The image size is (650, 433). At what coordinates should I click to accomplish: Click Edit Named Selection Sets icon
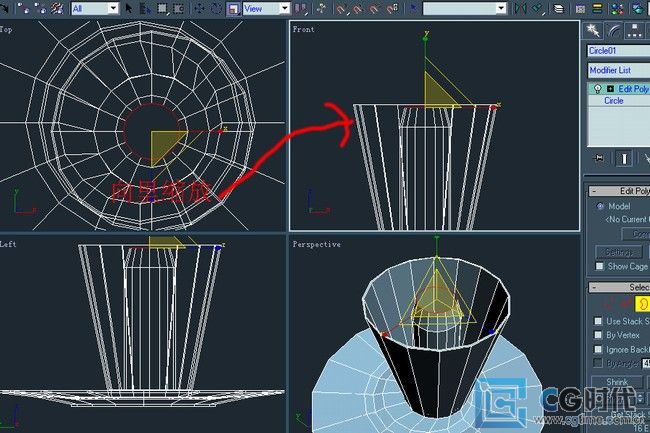click(x=413, y=8)
